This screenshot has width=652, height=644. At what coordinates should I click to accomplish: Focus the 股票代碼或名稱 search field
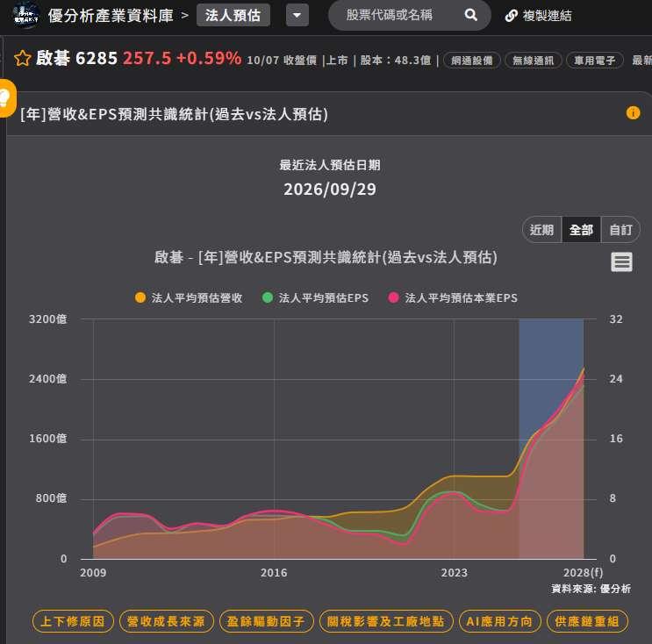click(390, 16)
